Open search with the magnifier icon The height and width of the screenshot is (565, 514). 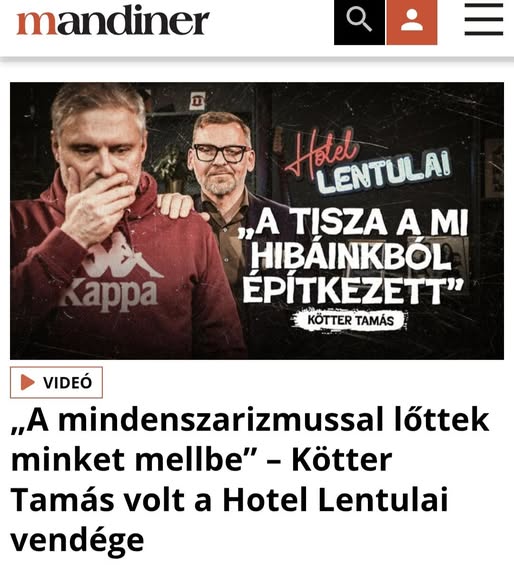[359, 22]
